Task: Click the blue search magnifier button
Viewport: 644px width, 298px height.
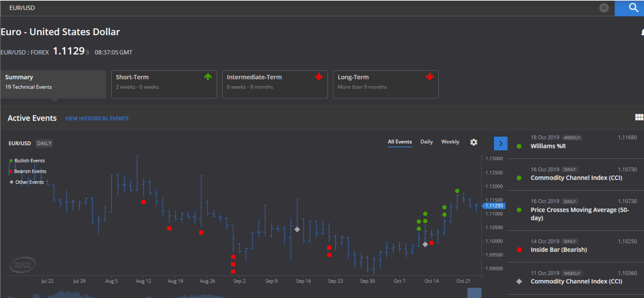Action: point(629,8)
